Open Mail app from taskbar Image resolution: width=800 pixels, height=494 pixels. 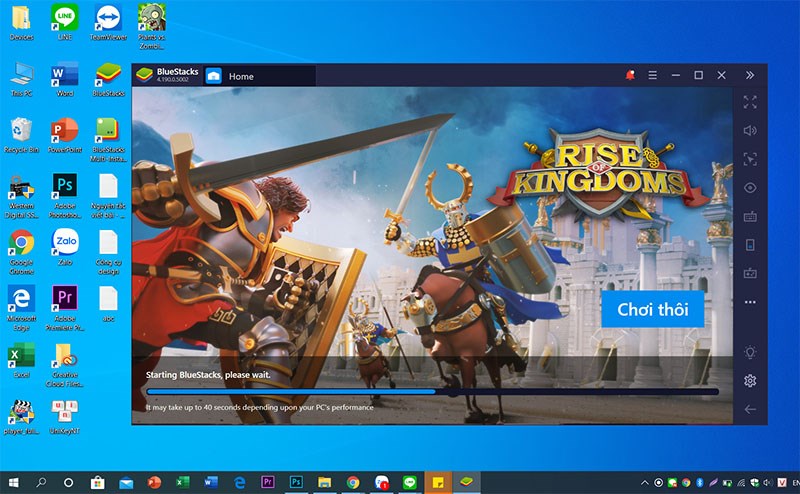126,482
